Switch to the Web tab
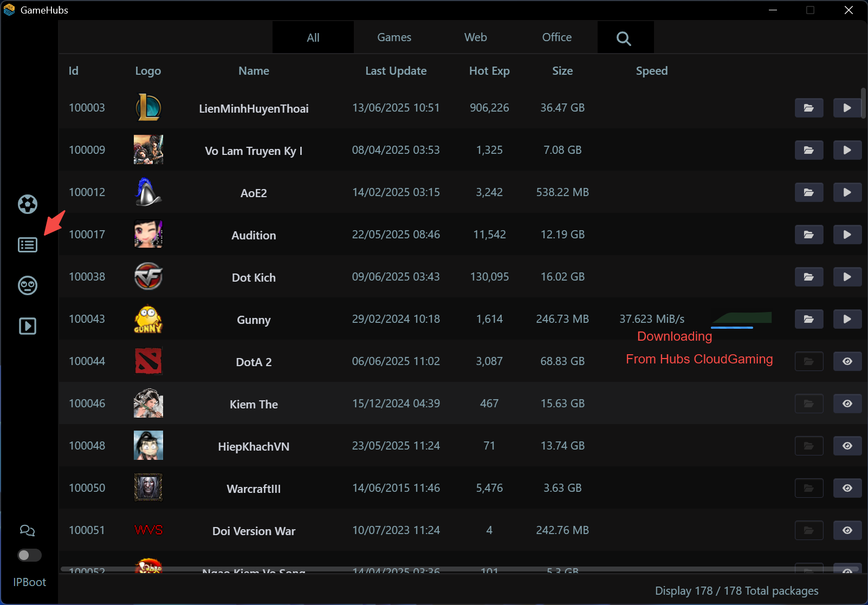 coord(475,37)
